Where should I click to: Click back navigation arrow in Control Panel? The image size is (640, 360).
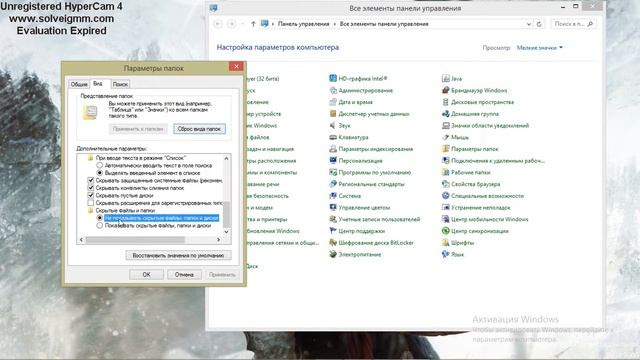pyautogui.click(x=218, y=24)
